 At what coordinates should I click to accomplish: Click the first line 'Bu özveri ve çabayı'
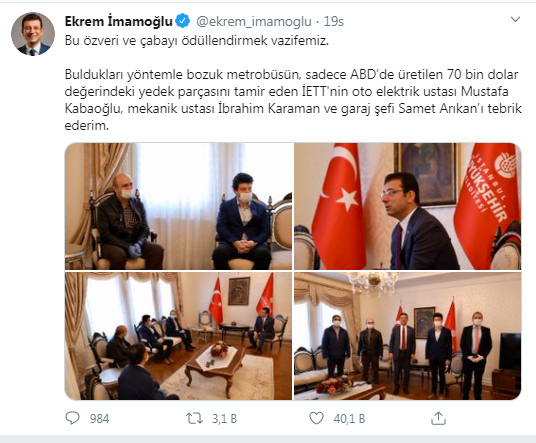click(x=122, y=41)
